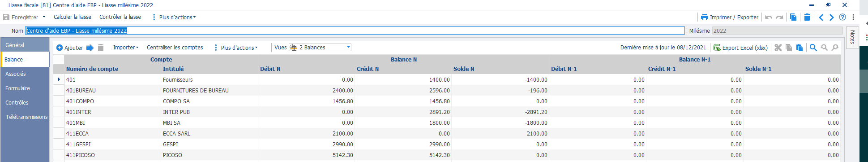Add a new line with Ajouter

pos(69,48)
